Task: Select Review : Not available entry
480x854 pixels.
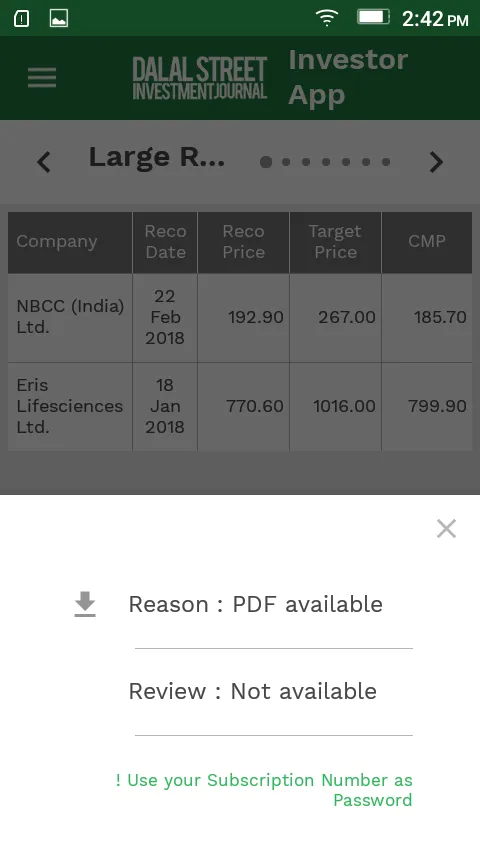Action: [253, 691]
